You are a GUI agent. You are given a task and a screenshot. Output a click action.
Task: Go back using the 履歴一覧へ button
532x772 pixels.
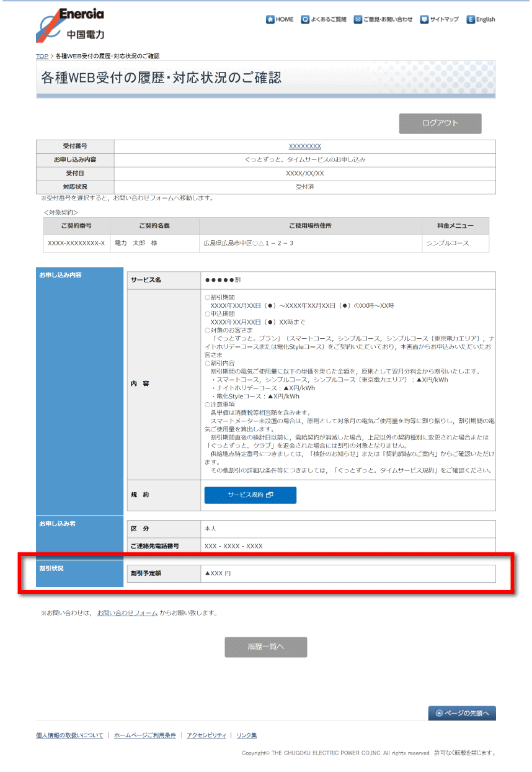tap(265, 647)
